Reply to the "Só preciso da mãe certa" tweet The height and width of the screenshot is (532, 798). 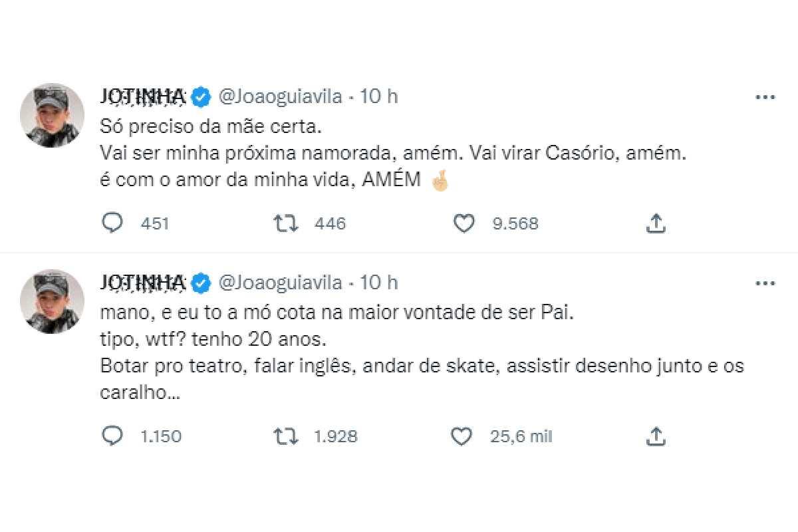click(112, 224)
